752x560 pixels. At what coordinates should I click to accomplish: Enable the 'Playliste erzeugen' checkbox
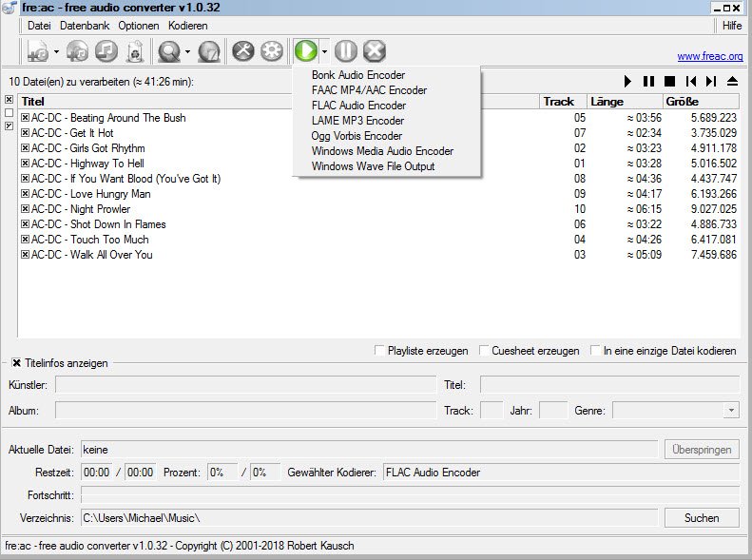click(x=380, y=351)
